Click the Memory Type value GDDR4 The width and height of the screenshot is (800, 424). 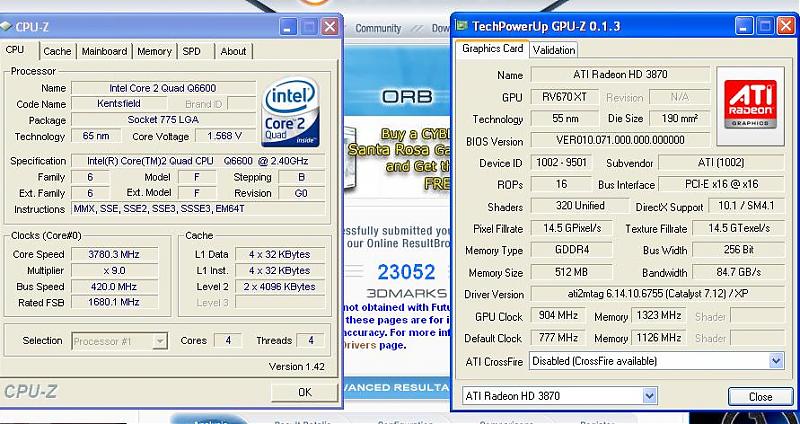(x=571, y=250)
